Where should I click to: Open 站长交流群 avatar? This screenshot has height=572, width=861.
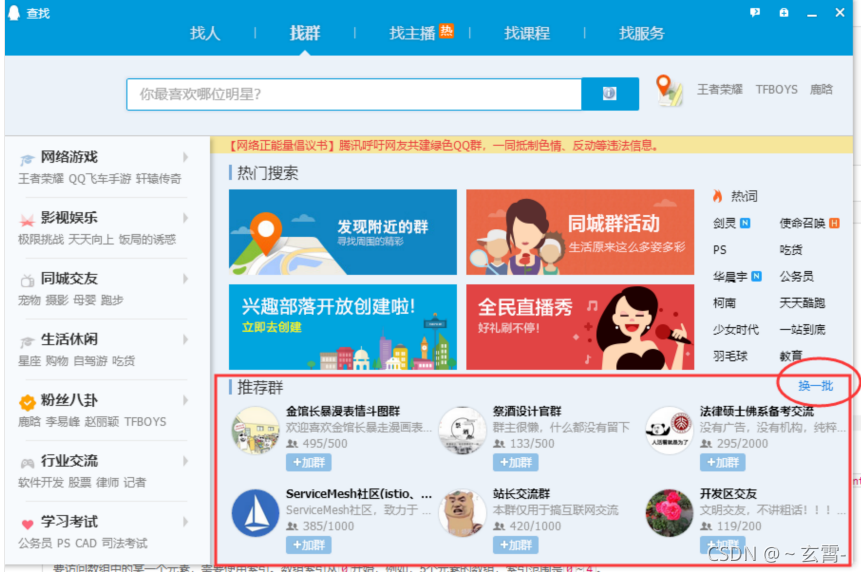pyautogui.click(x=462, y=513)
